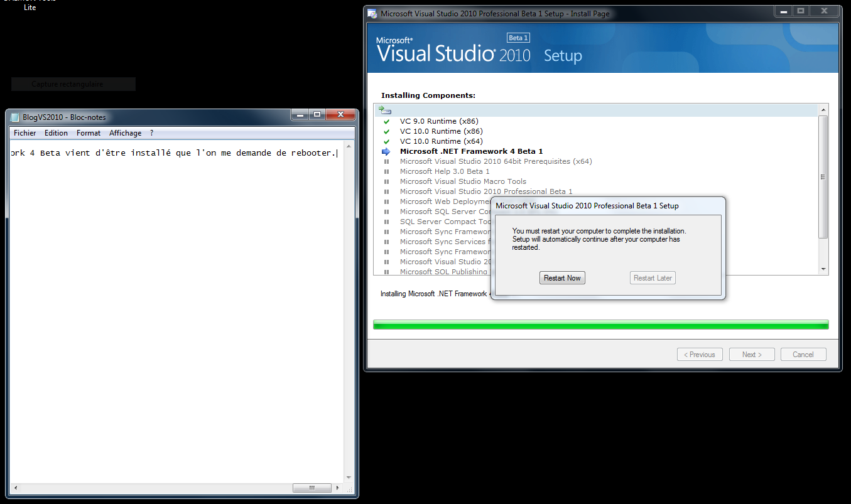Click the pending icon for Visual Studio Macro Tools
Viewport: 851px width, 504px height.
[x=386, y=181]
